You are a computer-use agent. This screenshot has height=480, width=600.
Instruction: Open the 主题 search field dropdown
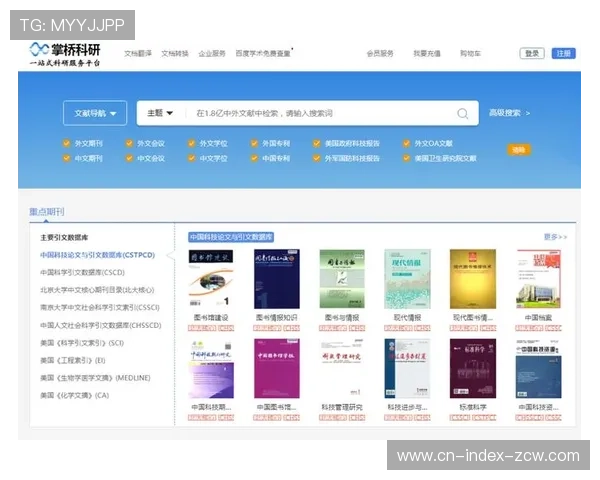coord(160,113)
